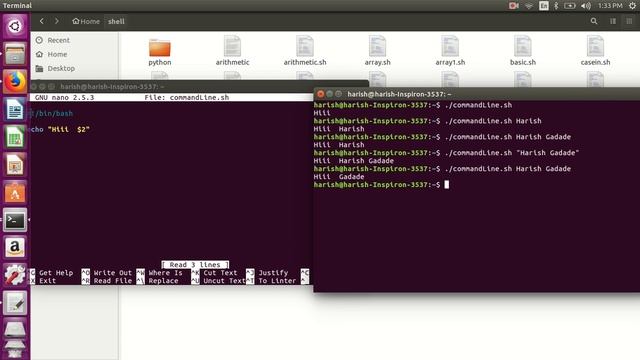
Task: Click nano Get Help shortcut
Action: (52, 273)
